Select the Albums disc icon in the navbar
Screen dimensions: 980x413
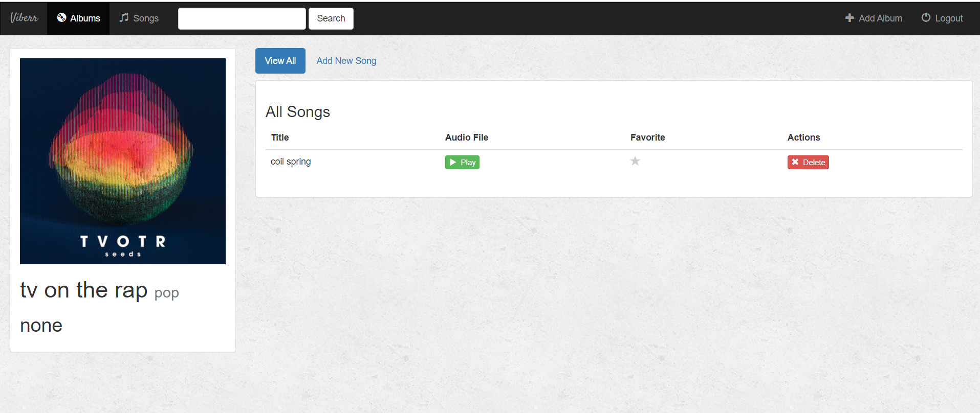(x=62, y=18)
